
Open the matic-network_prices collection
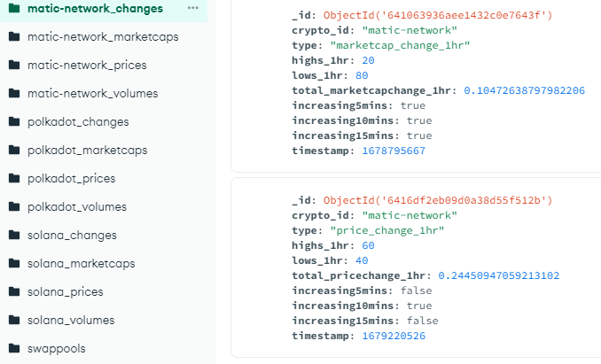pyautogui.click(x=87, y=65)
